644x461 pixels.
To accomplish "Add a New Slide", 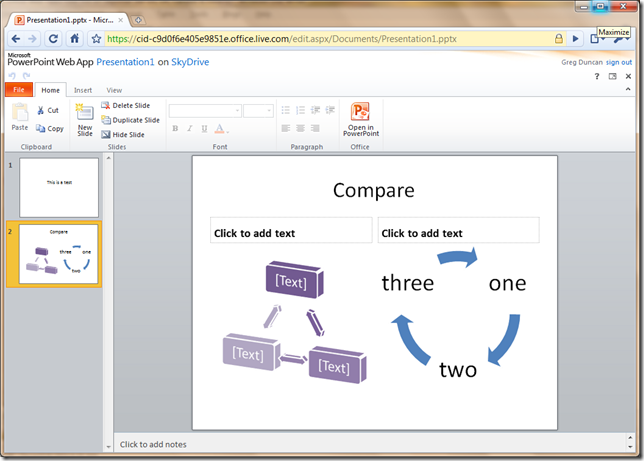I will point(85,120).
